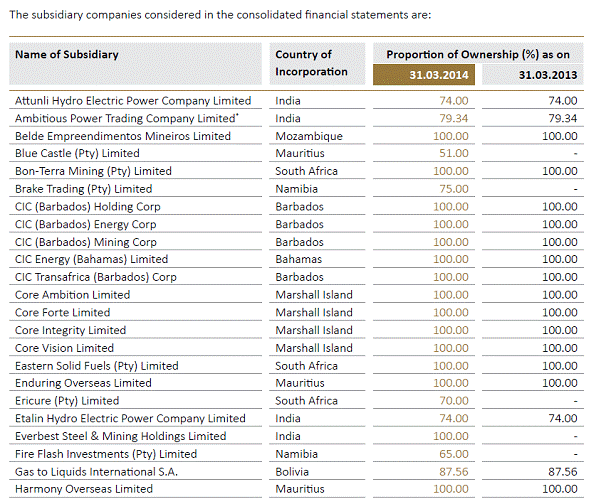Select Attunli Hydro Electric Power Company Limited
This screenshot has width=601, height=504.
pos(133,100)
